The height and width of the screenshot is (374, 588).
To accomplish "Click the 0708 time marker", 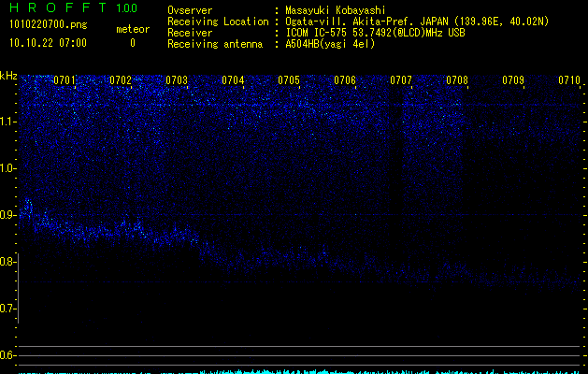I will [x=457, y=80].
